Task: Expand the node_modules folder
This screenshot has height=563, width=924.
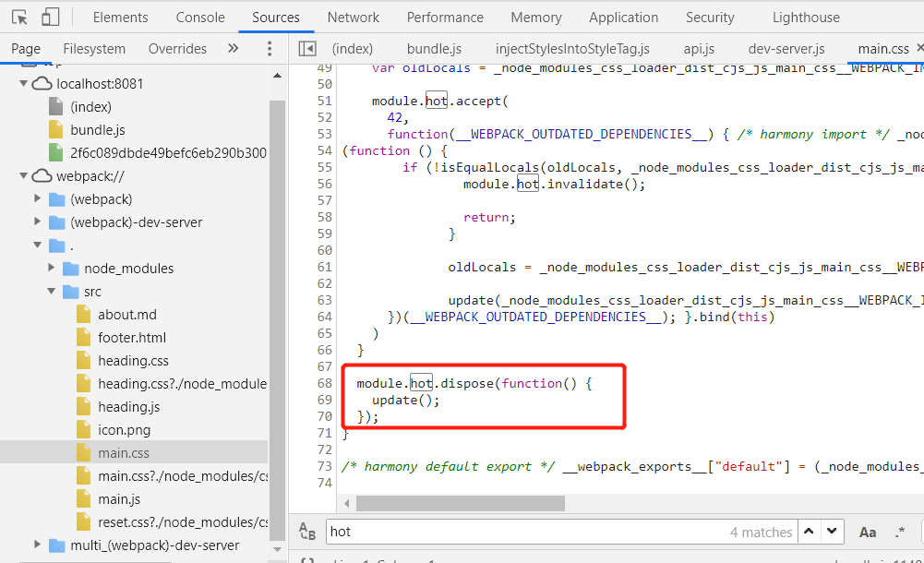Action: (52, 268)
